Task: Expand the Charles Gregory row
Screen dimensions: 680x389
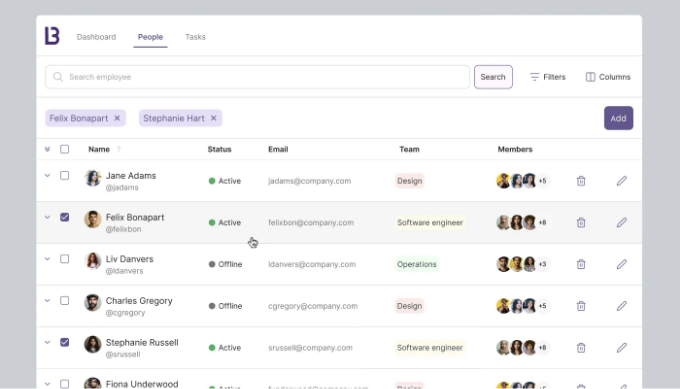Action: coord(47,301)
